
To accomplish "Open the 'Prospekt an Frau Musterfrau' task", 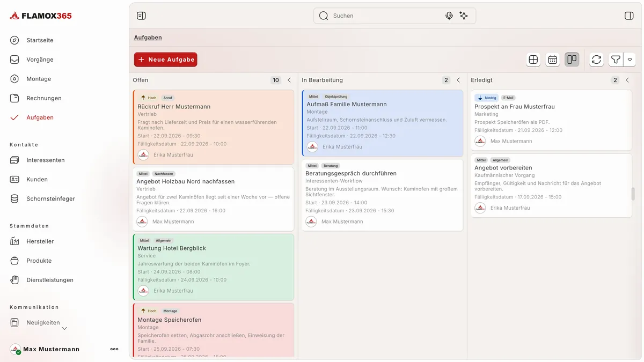I will [552, 121].
